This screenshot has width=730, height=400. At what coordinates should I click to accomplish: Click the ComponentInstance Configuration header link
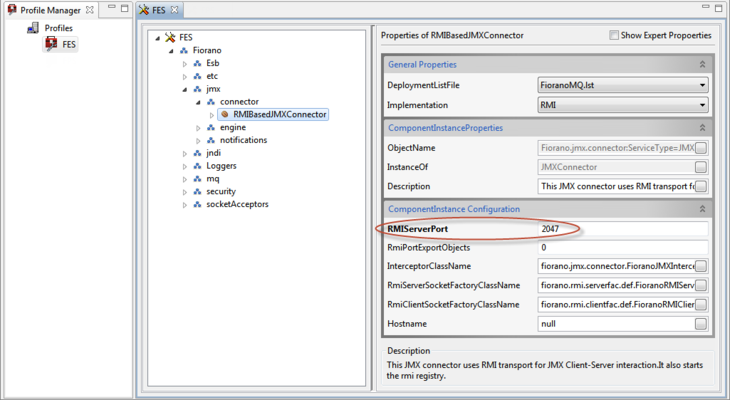[x=454, y=209]
